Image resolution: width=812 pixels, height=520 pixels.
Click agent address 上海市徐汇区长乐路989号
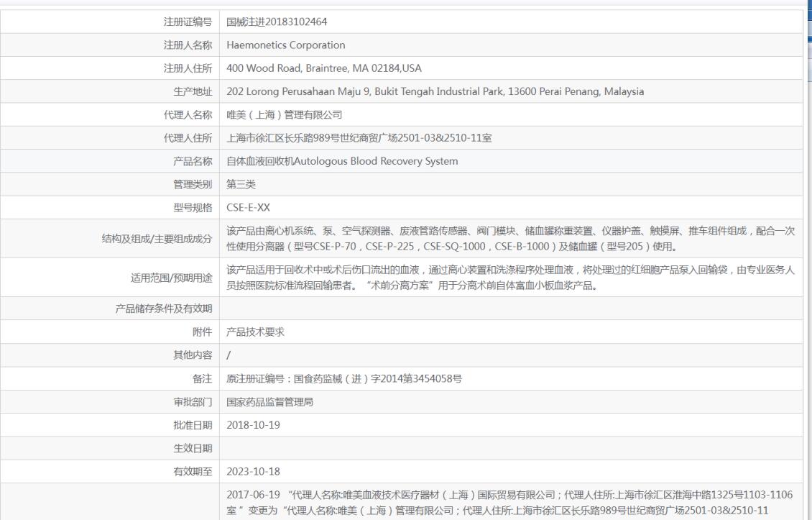click(x=359, y=138)
